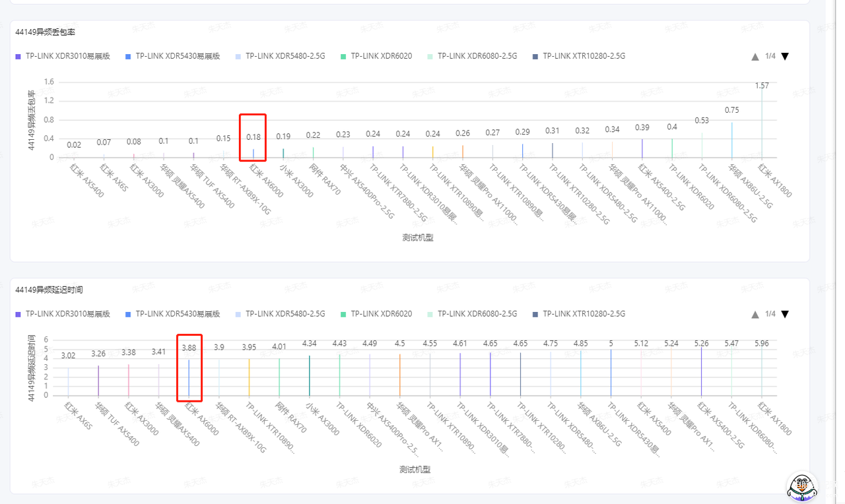Go to next legend page in 异频延迟时间 chart
Image resolution: width=845 pixels, height=504 pixels.
pyautogui.click(x=785, y=314)
